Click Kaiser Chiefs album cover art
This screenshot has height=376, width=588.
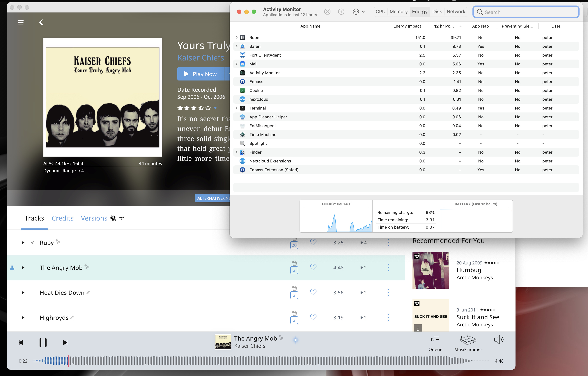[x=102, y=97]
